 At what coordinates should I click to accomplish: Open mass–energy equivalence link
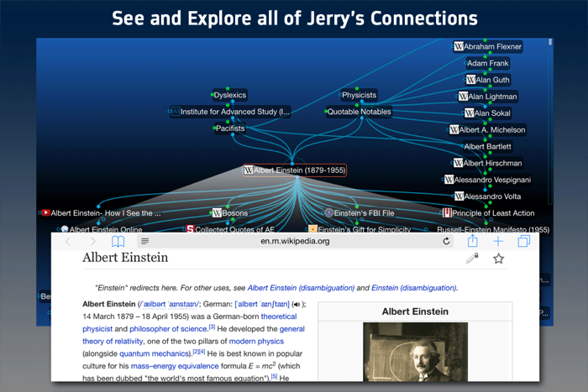tap(175, 366)
